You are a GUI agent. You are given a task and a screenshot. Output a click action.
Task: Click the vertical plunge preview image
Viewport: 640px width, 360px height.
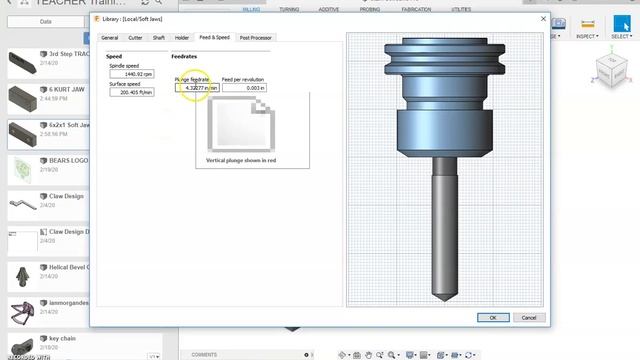[x=241, y=124]
